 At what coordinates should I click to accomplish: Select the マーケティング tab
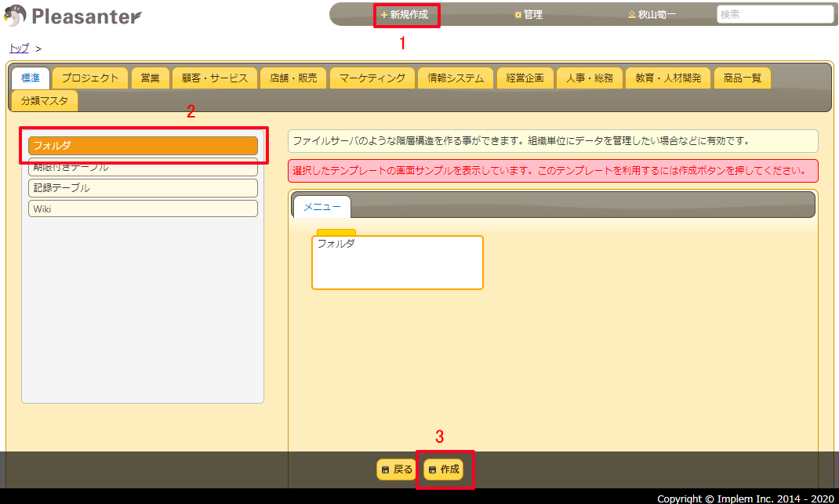pyautogui.click(x=375, y=78)
